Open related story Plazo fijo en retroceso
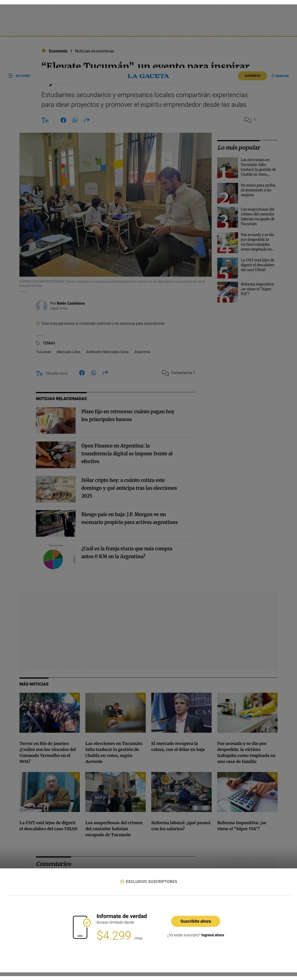This screenshot has height=980, width=297. click(x=127, y=415)
